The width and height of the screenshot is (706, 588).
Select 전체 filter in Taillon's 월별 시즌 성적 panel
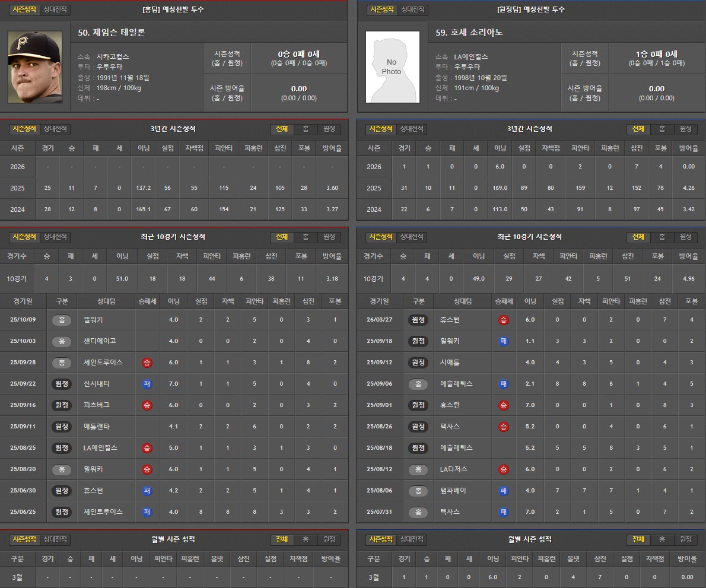point(282,539)
